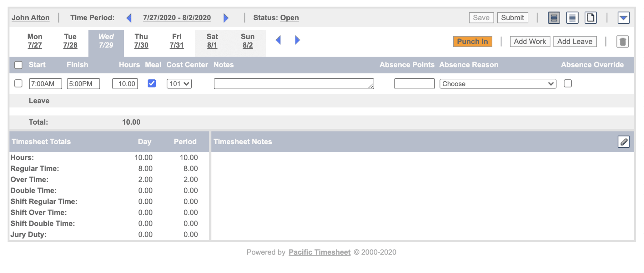
Task: Click into the Notes text field
Action: (294, 84)
